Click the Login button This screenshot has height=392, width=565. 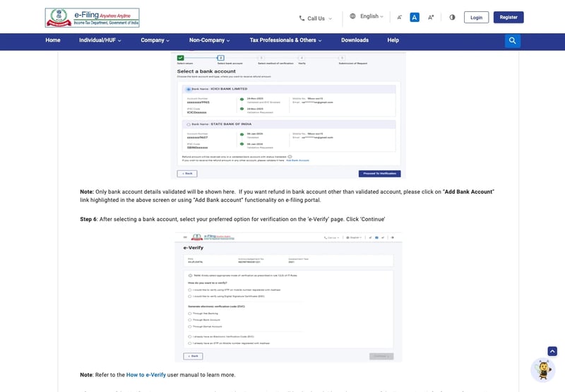476,17
